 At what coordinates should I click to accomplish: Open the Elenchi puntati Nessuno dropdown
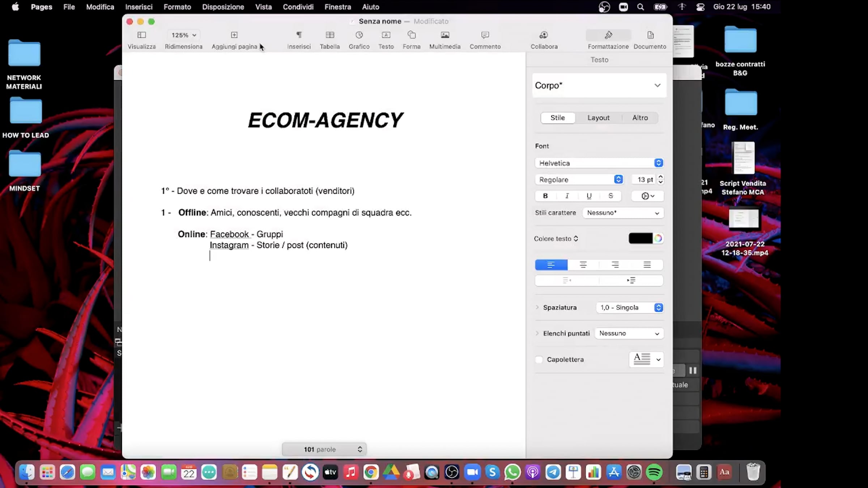point(629,333)
